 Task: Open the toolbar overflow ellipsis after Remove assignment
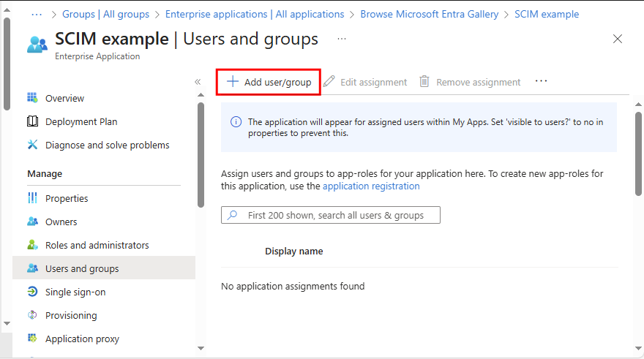click(542, 81)
